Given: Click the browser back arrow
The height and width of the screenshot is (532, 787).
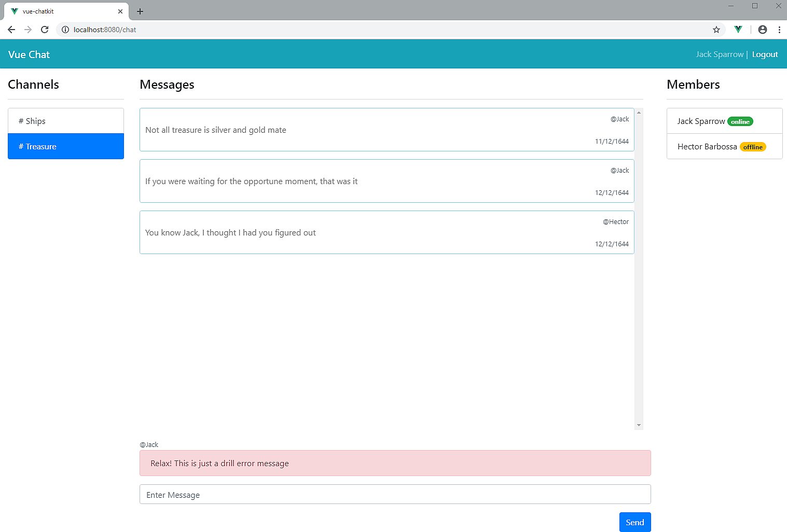Looking at the screenshot, I should click(x=11, y=30).
